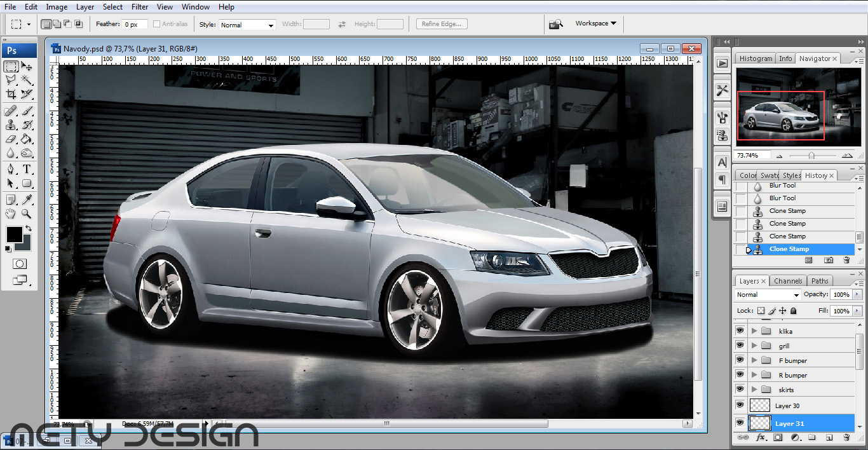Image resolution: width=868 pixels, height=450 pixels.
Task: Select the Eraser tool
Action: [11, 139]
